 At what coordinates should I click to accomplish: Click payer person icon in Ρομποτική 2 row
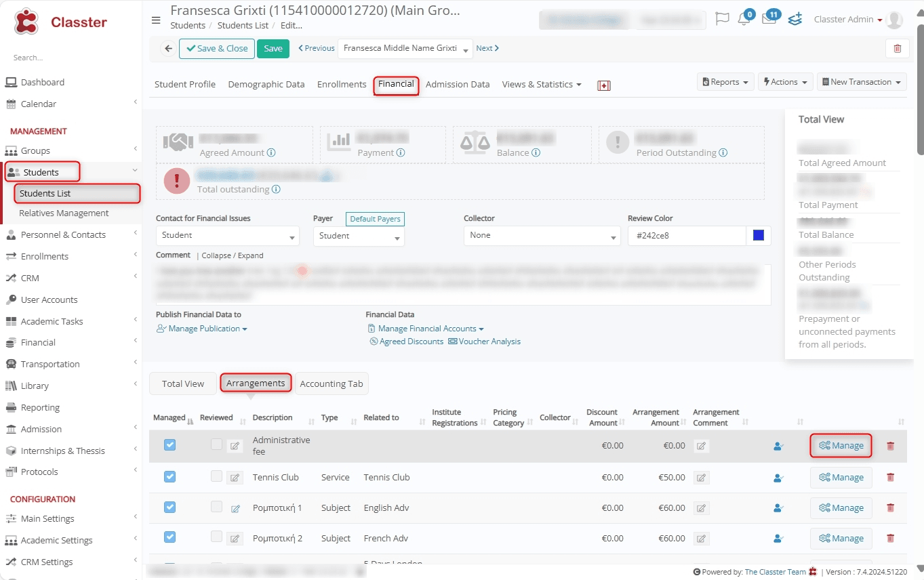tap(779, 539)
